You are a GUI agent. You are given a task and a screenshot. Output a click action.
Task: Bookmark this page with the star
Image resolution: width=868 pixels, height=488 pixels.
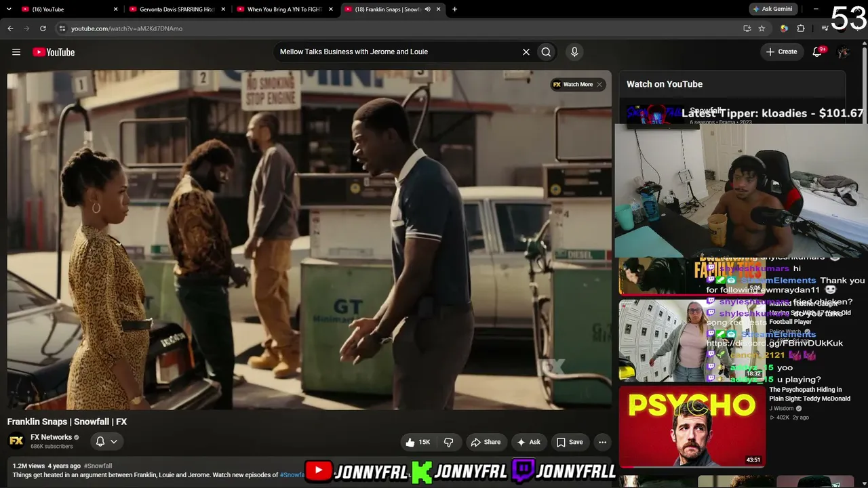click(x=762, y=28)
